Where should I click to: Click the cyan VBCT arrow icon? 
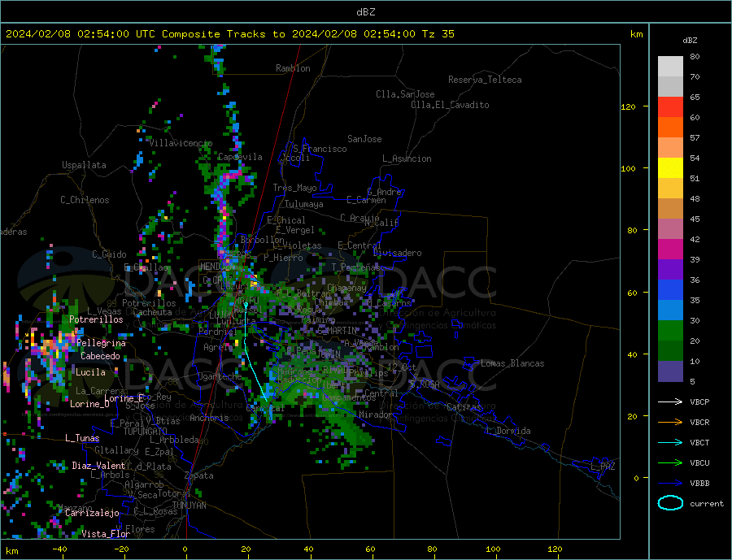(x=670, y=442)
